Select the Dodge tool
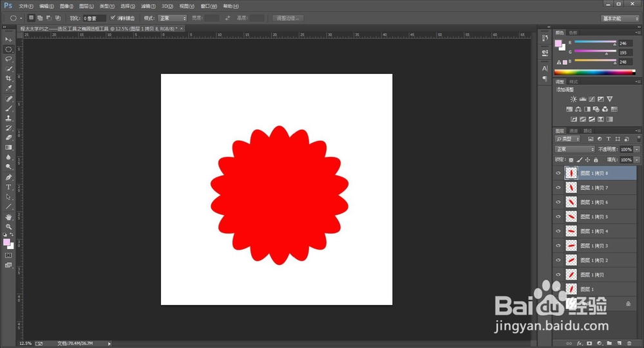This screenshot has width=644, height=348. coord(8,167)
